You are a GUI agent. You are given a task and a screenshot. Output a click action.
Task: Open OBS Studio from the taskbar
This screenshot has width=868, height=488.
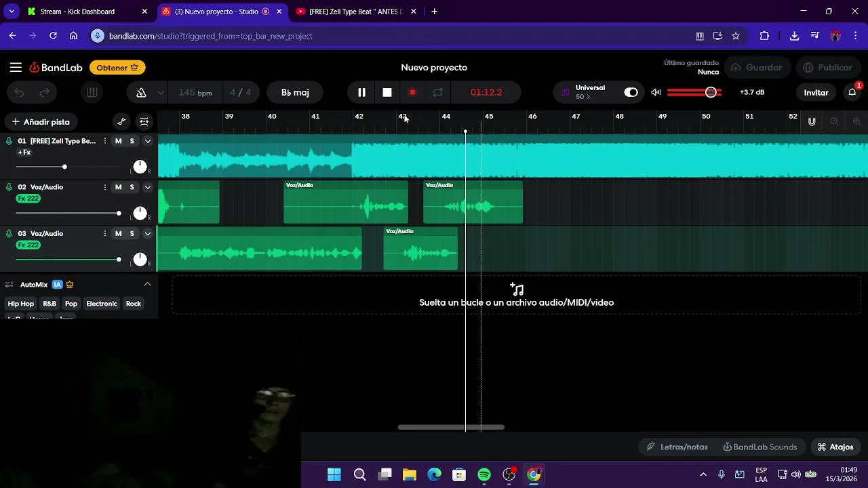click(x=509, y=474)
